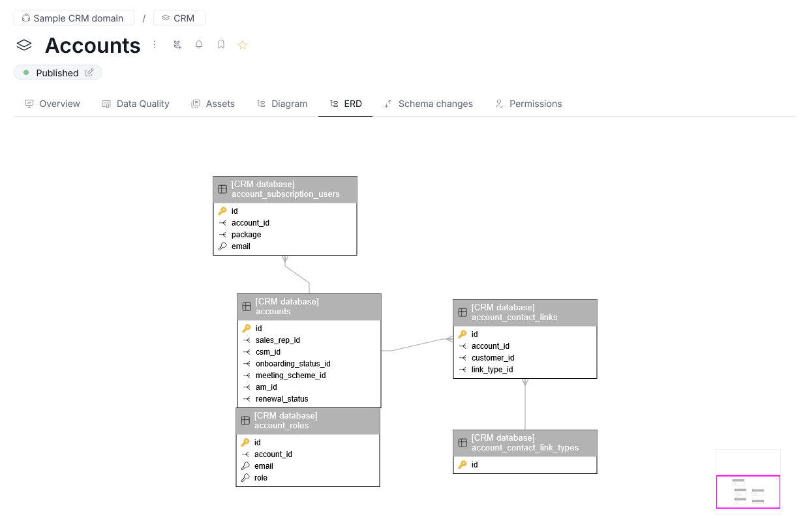805x532 pixels.
Task: Click the Published status badge
Action: pyautogui.click(x=57, y=72)
